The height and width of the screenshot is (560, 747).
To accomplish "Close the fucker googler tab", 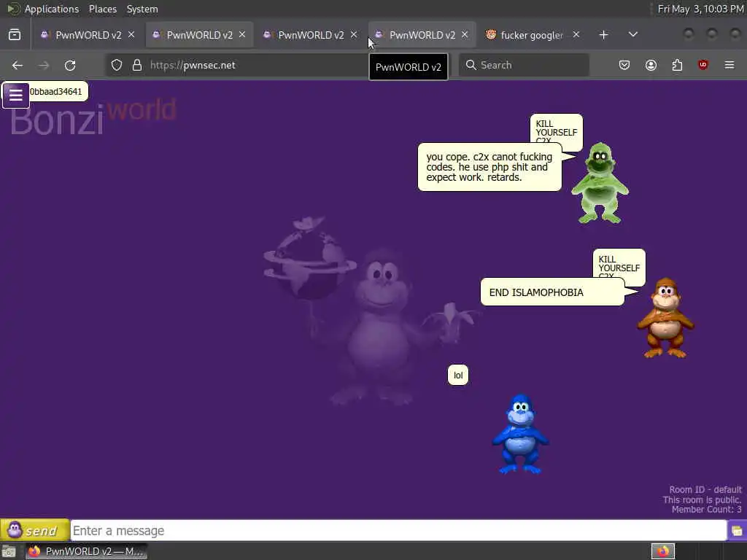I will click(576, 35).
